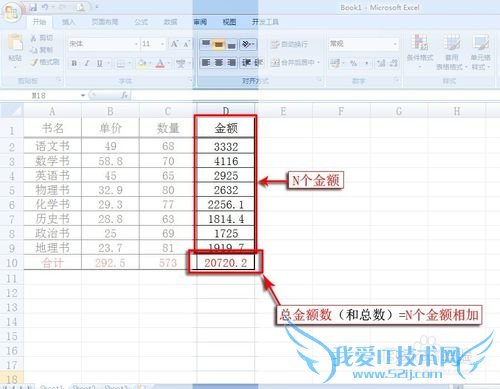
Task: Click the Shrink Font small A icon
Action: (186, 44)
